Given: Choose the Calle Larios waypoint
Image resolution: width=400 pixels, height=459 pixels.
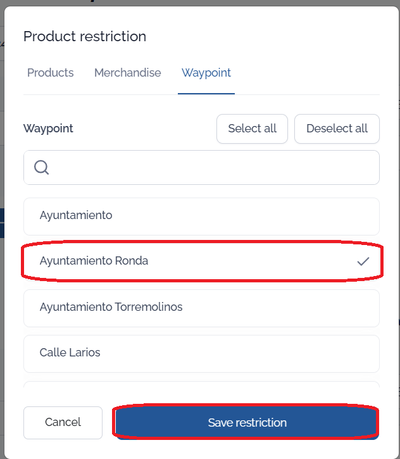Looking at the screenshot, I should tap(201, 353).
